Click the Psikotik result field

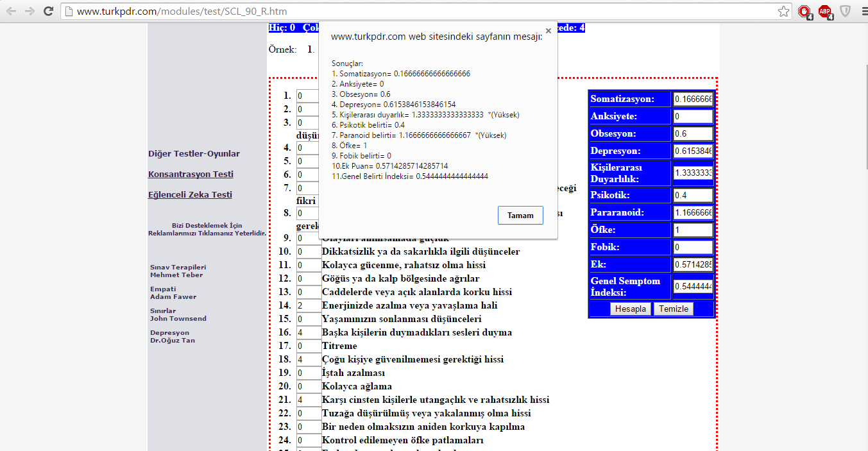pyautogui.click(x=693, y=195)
